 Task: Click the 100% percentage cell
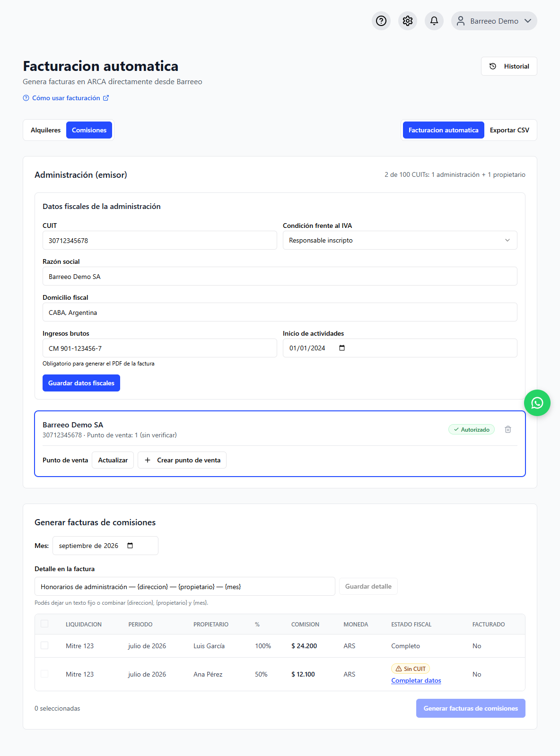pyautogui.click(x=263, y=646)
